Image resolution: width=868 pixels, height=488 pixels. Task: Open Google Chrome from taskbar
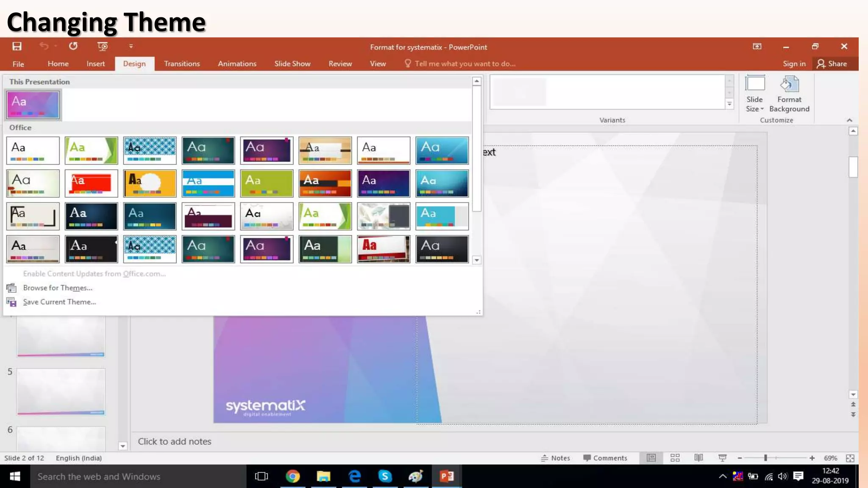292,477
